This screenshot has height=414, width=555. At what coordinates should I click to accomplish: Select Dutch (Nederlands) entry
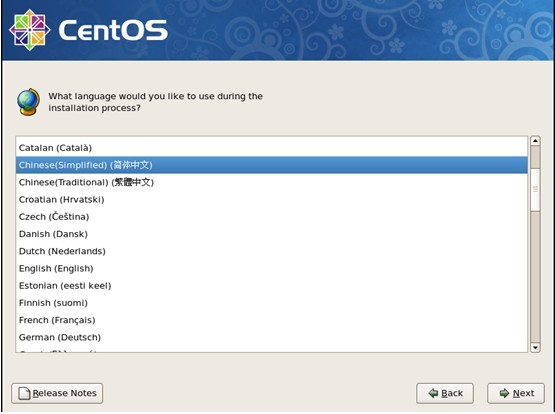pos(271,251)
